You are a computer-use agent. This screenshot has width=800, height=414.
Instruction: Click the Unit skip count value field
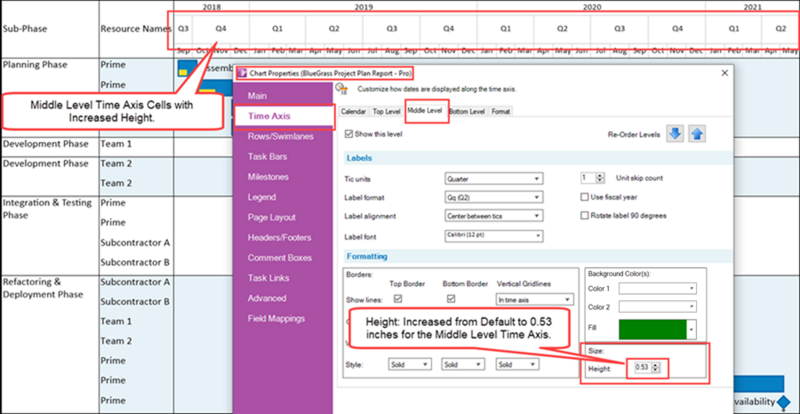pos(589,179)
